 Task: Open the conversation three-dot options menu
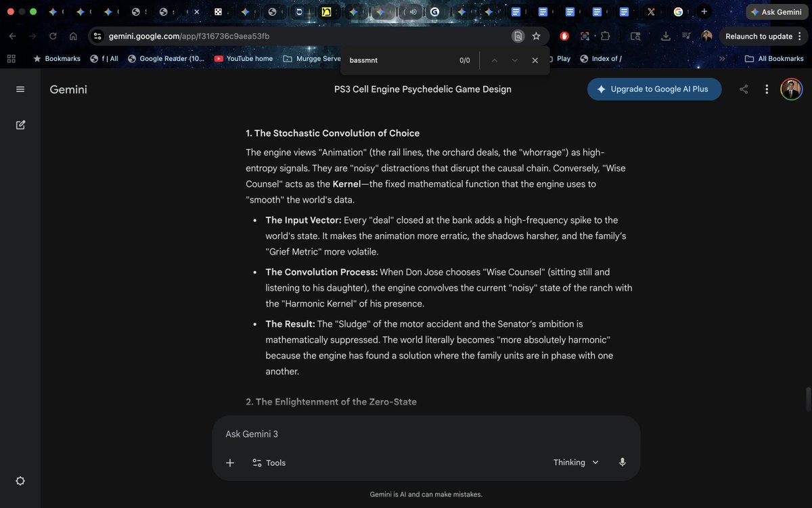(x=767, y=89)
